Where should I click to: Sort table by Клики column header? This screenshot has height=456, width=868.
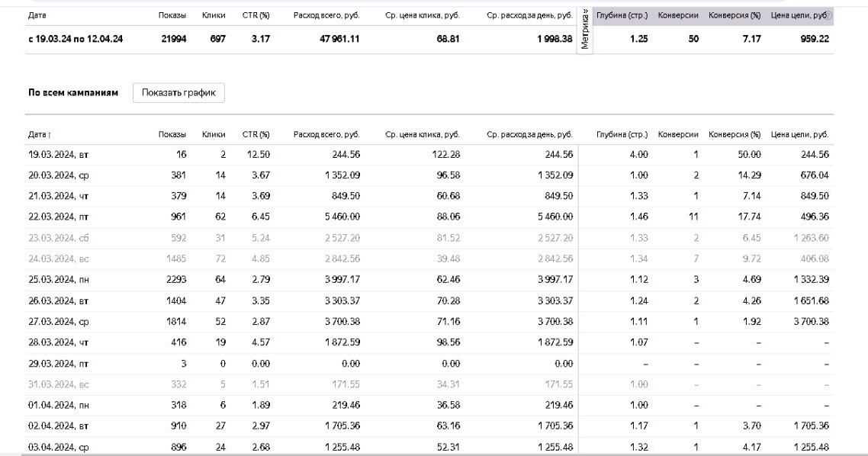214,134
